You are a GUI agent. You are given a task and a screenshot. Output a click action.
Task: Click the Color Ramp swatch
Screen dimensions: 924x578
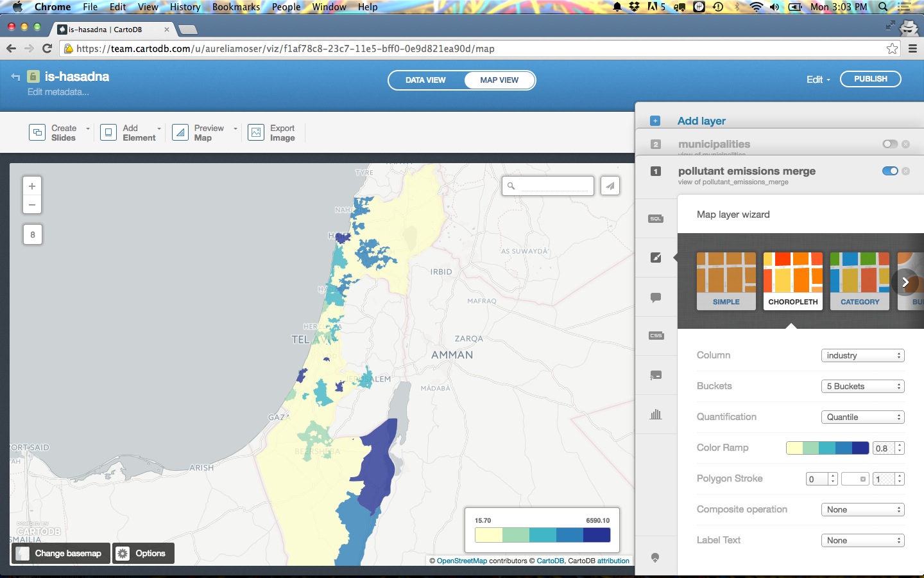pyautogui.click(x=828, y=448)
